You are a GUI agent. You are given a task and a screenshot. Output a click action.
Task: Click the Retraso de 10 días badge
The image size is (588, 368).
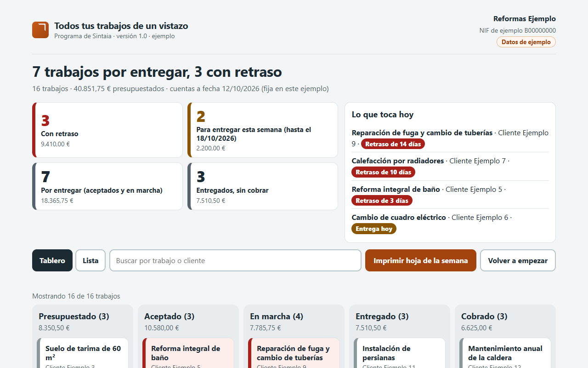384,172
